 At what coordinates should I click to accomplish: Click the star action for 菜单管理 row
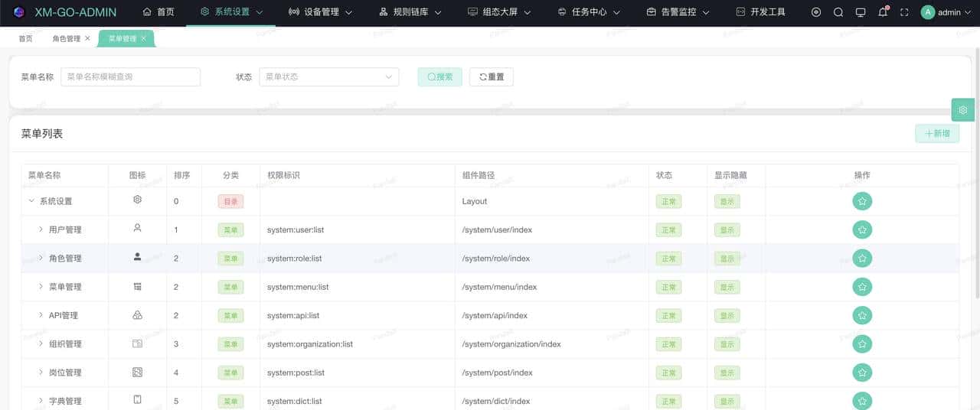point(862,287)
